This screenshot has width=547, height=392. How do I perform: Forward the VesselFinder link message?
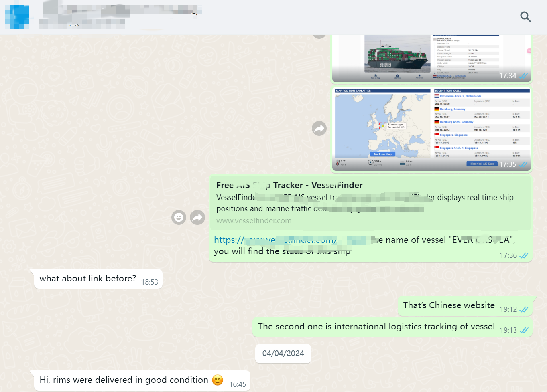pos(197,218)
